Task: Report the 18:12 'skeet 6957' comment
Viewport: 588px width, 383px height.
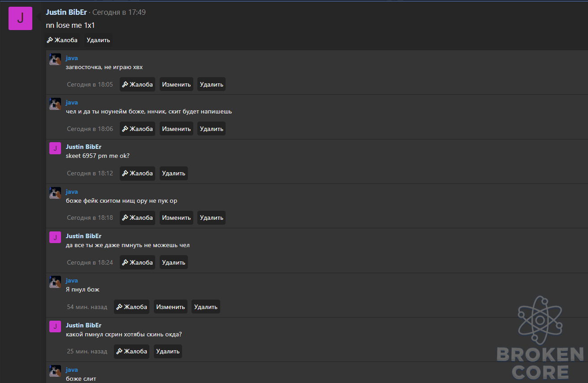Action: coord(137,173)
